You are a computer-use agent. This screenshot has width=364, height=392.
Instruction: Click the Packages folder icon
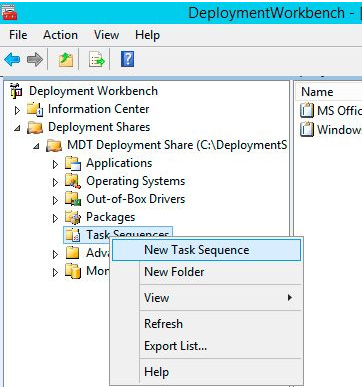[x=73, y=217]
